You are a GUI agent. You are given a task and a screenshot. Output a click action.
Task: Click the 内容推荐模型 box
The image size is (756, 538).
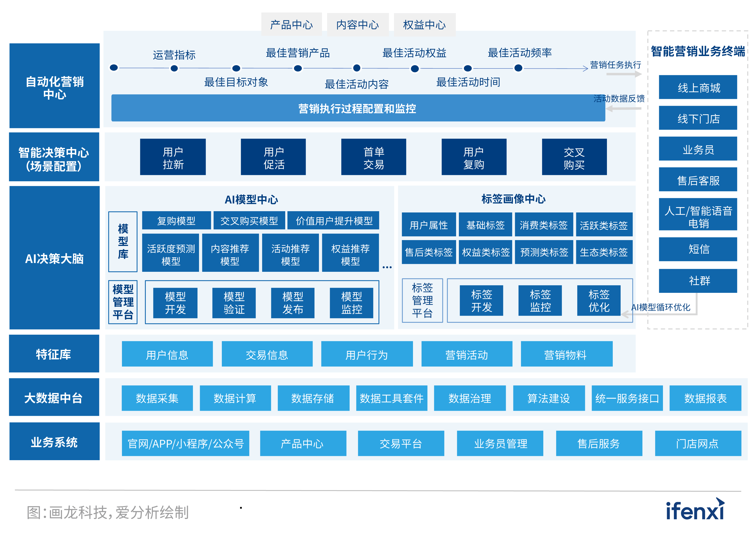point(230,253)
